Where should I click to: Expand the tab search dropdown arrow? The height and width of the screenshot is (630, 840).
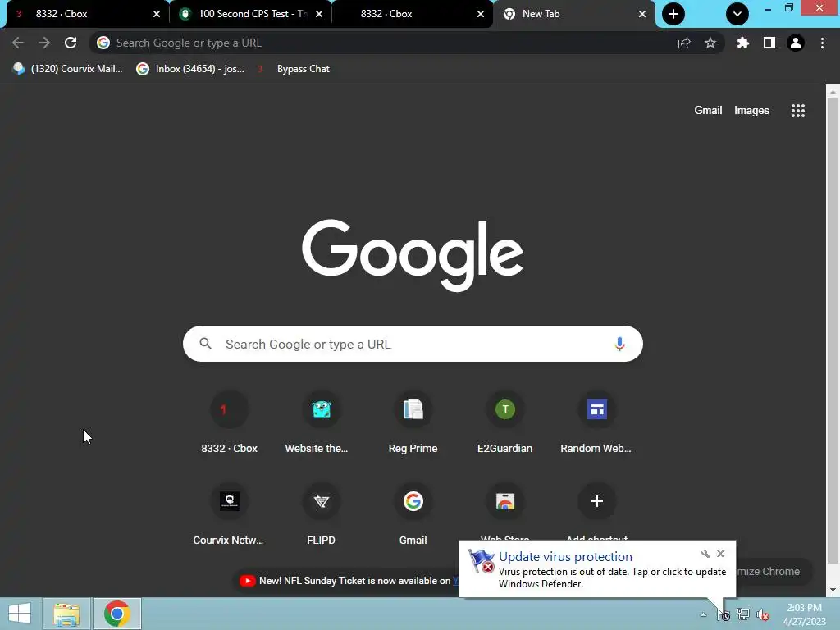point(737,14)
